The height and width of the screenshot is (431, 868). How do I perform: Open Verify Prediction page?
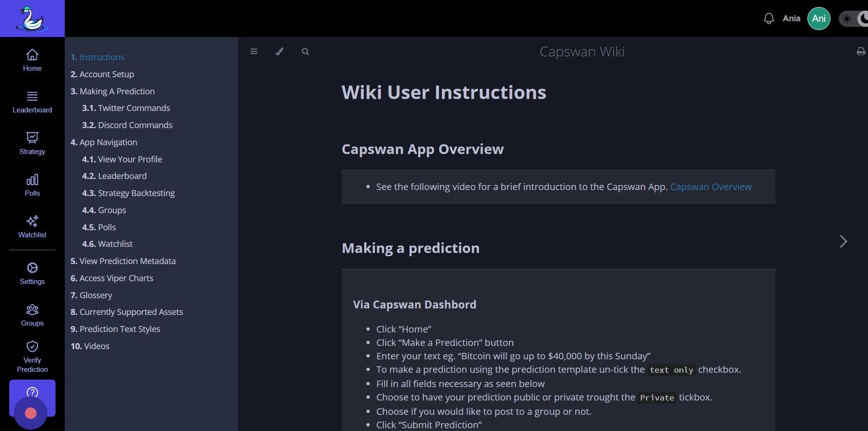coord(32,357)
